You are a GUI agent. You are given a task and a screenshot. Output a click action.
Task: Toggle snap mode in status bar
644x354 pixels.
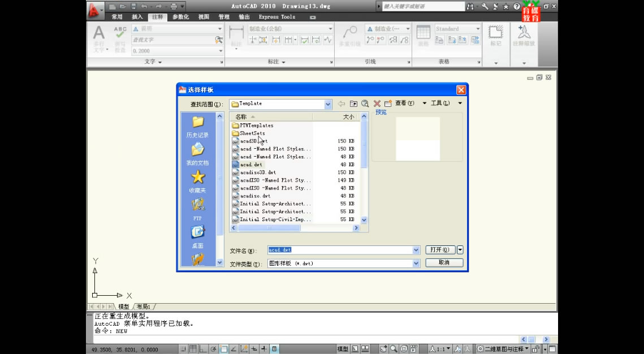[x=183, y=349]
